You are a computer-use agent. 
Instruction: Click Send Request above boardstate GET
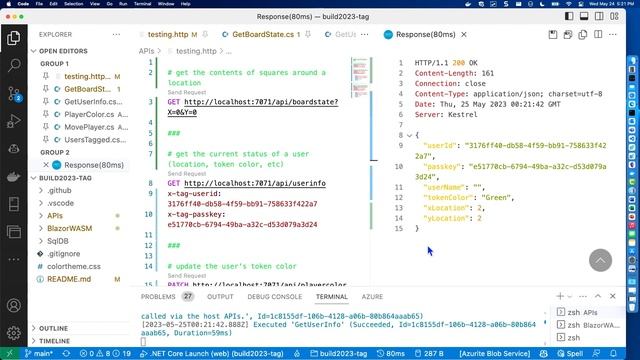point(187,92)
